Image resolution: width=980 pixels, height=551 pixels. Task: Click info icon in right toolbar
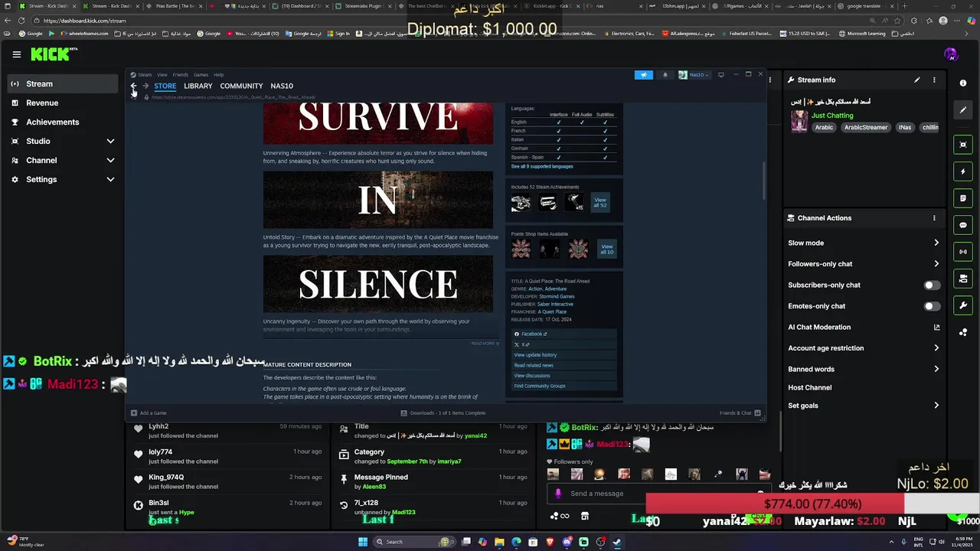963,83
